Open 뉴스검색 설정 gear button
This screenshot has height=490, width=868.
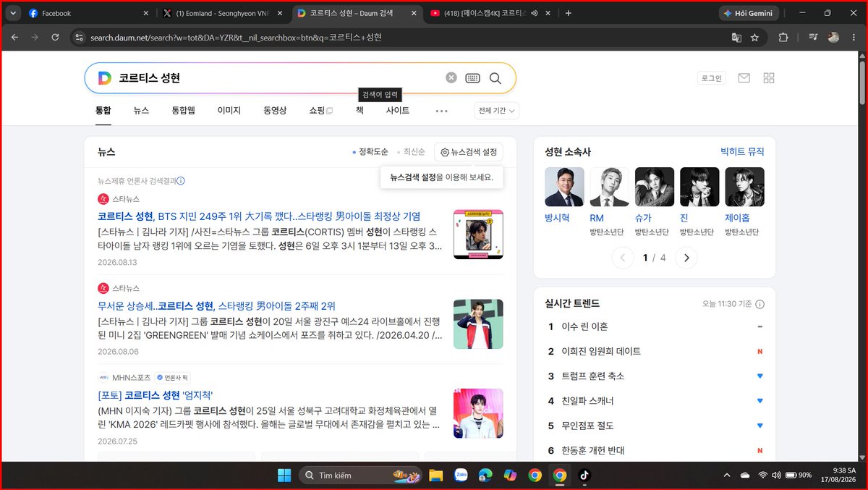pyautogui.click(x=469, y=152)
